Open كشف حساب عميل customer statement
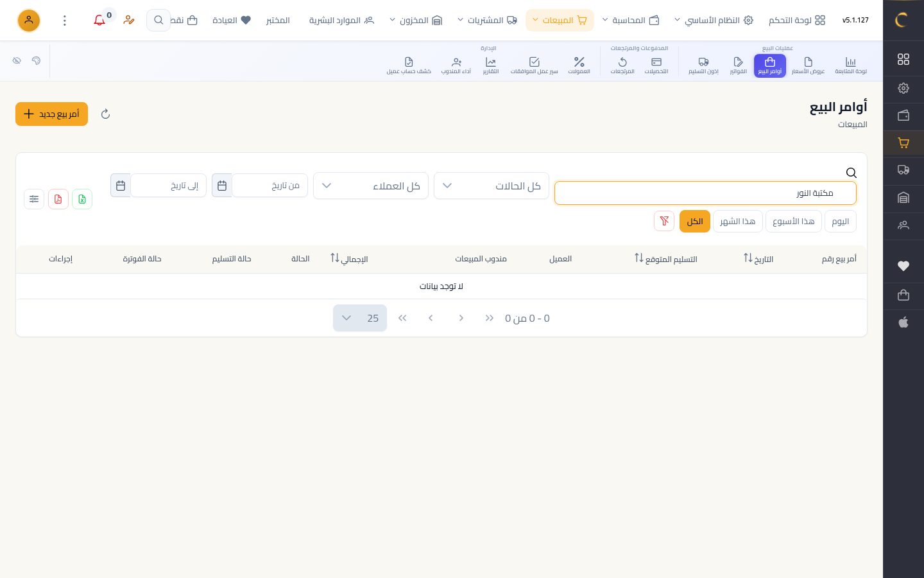The image size is (924, 578). 409,66
